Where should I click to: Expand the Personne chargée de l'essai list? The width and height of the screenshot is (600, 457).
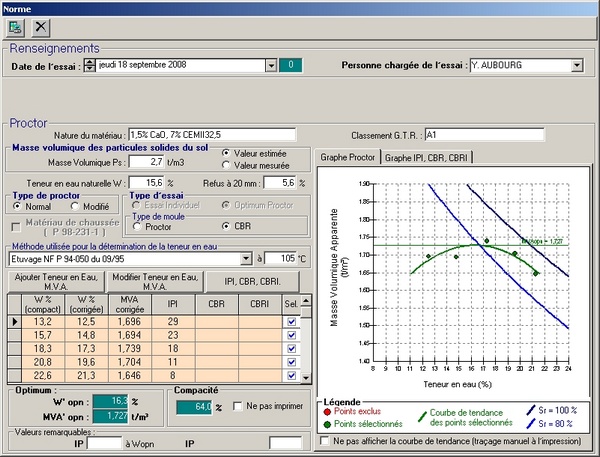point(577,66)
